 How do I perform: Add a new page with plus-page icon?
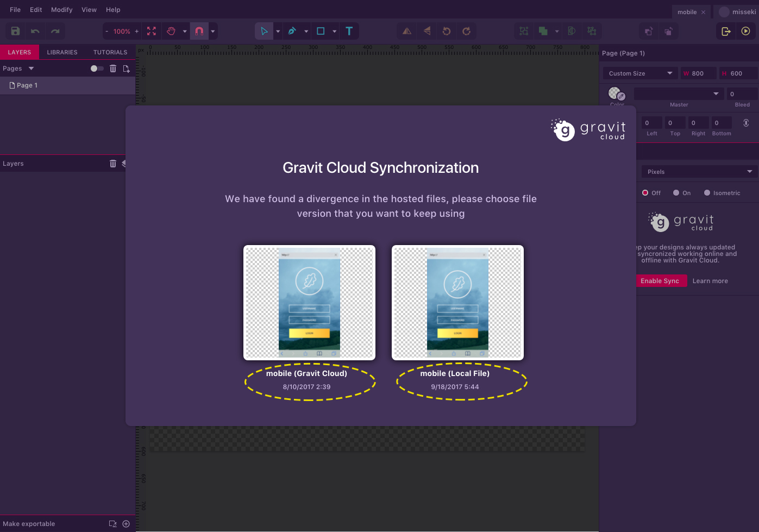tap(127, 68)
